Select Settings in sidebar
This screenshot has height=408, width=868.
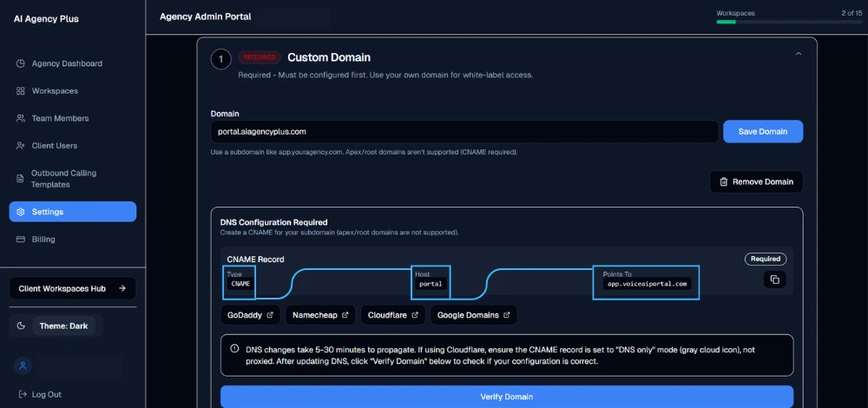73,212
